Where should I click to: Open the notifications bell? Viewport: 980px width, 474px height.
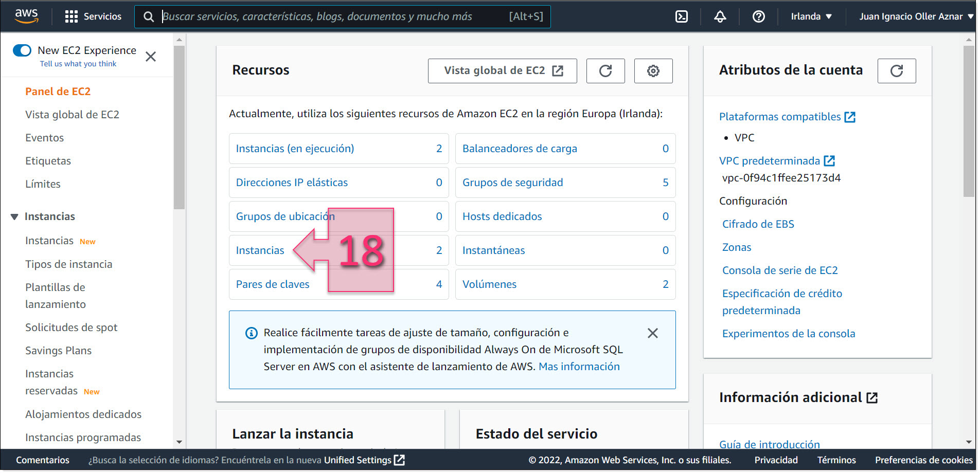[x=720, y=16]
